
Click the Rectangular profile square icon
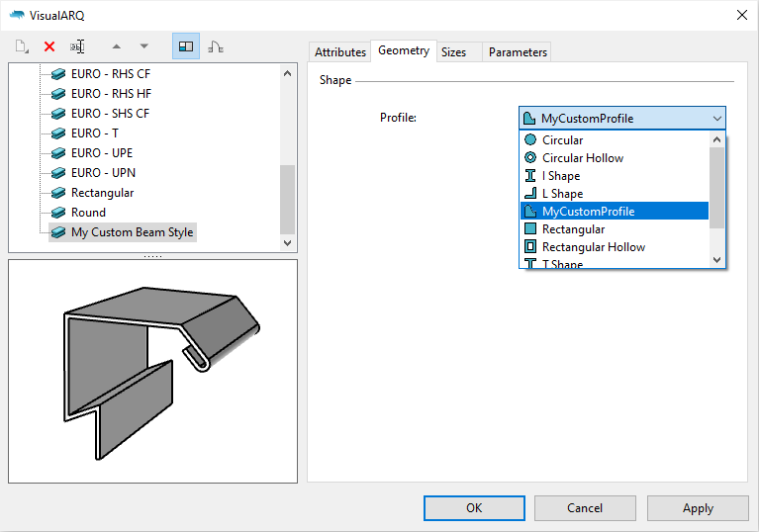point(530,228)
